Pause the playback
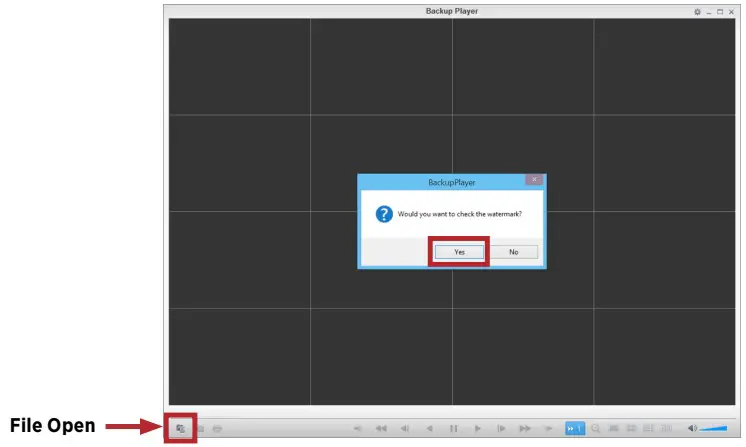The height and width of the screenshot is (447, 746). pos(453,428)
